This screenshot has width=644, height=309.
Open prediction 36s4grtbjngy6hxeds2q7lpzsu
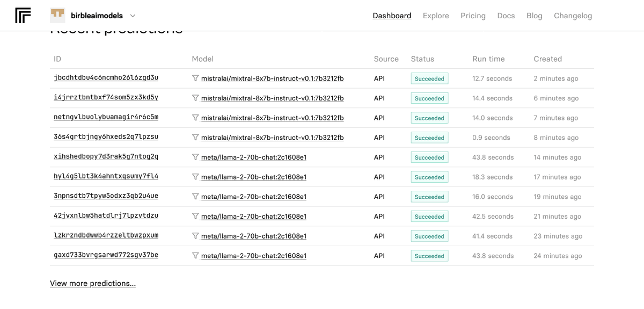(x=106, y=137)
